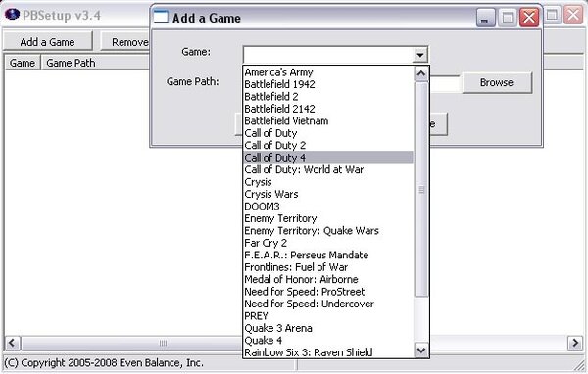Click the horizontal scrollbar left arrow

[12, 343]
